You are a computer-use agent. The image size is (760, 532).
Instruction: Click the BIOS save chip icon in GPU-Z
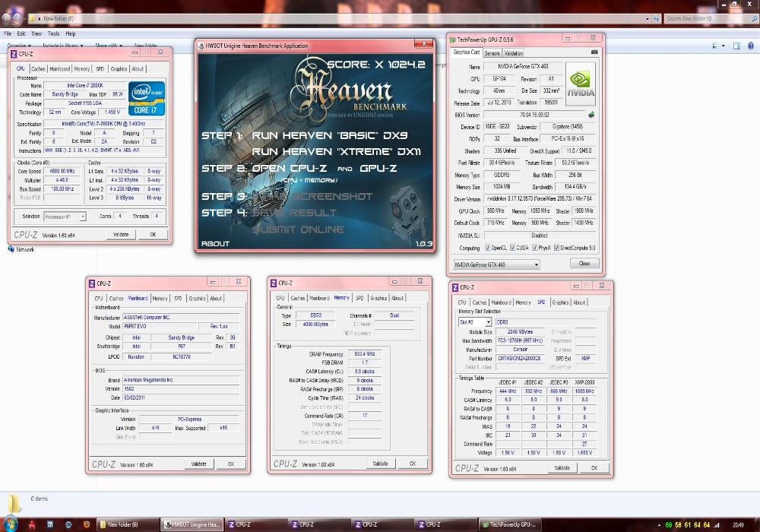tap(591, 115)
